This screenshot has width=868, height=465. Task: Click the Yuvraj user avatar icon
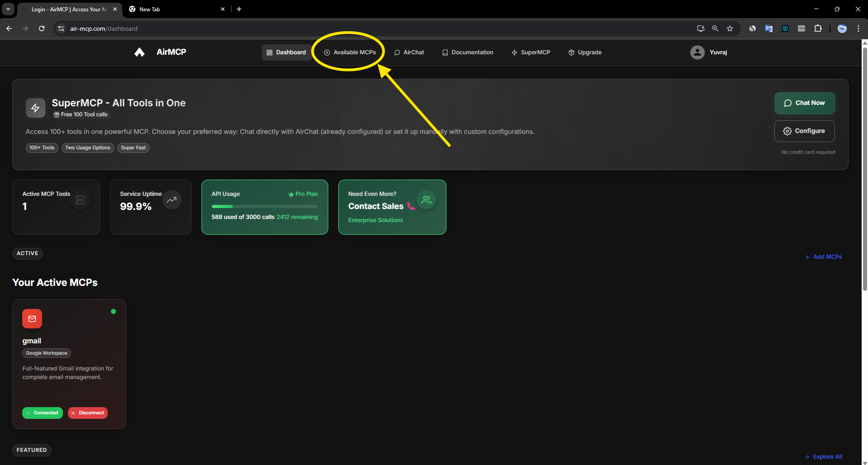(x=697, y=52)
